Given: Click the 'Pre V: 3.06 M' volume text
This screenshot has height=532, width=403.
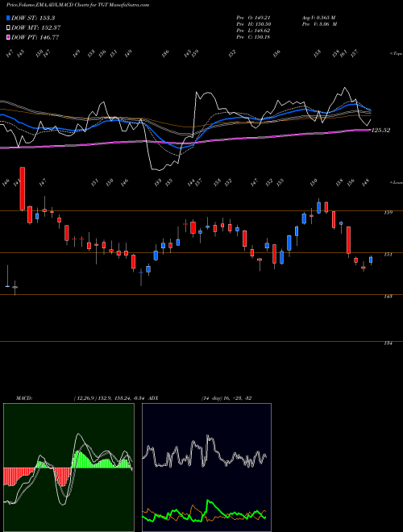Looking at the screenshot, I should click(319, 24).
